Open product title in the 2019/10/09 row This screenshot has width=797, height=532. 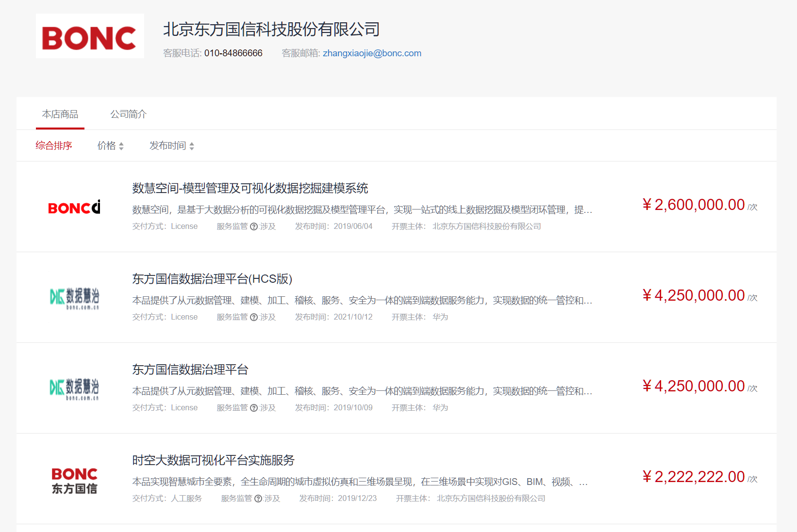[x=190, y=370]
